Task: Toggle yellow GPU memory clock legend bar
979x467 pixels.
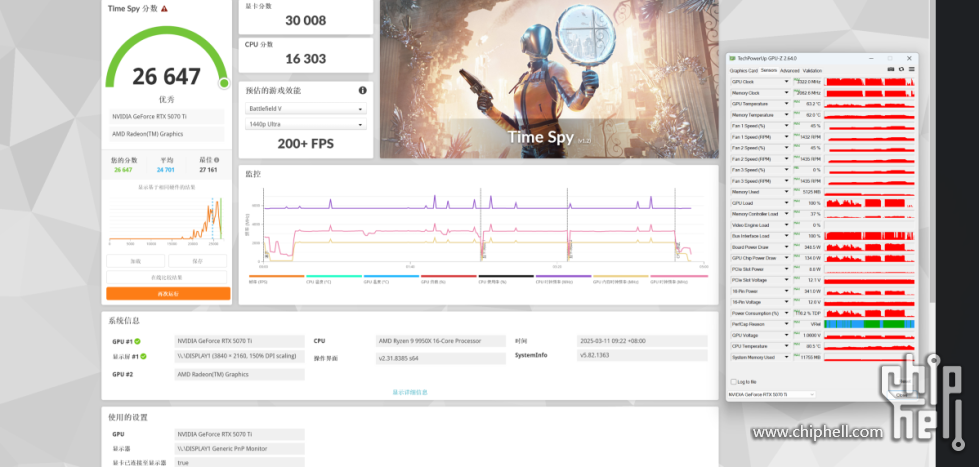Action: (621, 276)
